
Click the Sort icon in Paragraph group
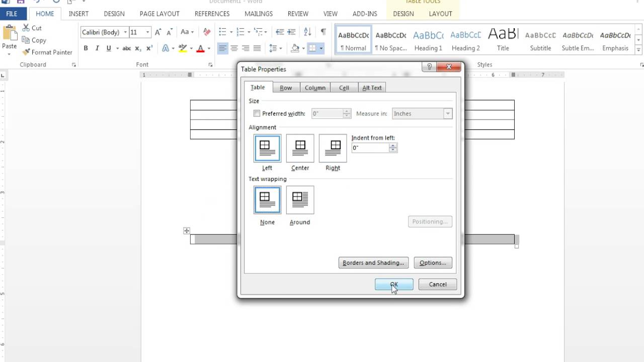pyautogui.click(x=307, y=32)
